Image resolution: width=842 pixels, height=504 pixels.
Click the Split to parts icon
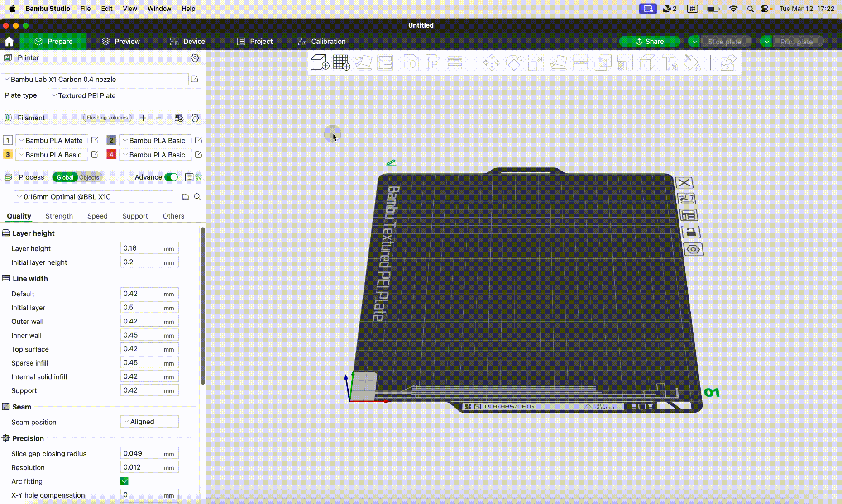(x=433, y=62)
